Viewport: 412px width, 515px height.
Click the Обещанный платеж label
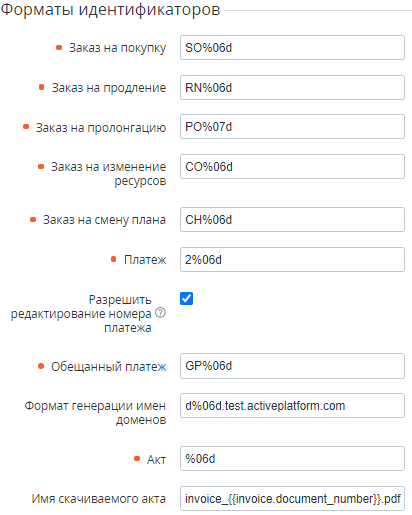[108, 367]
